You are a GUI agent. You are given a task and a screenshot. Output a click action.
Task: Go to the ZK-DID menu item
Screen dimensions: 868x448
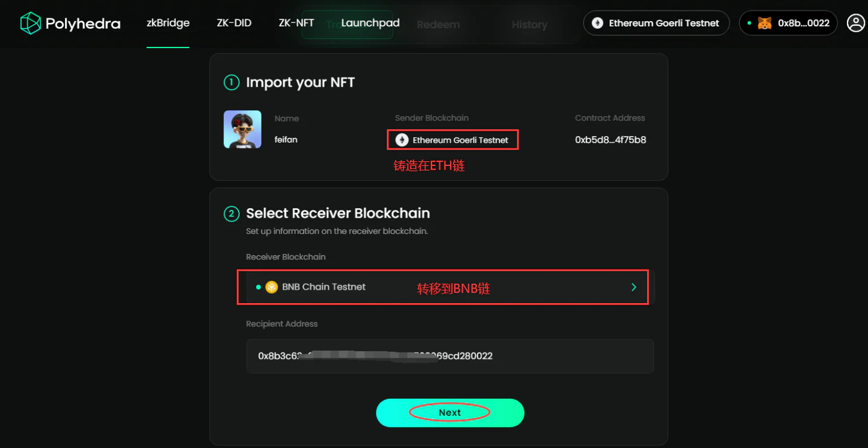234,23
